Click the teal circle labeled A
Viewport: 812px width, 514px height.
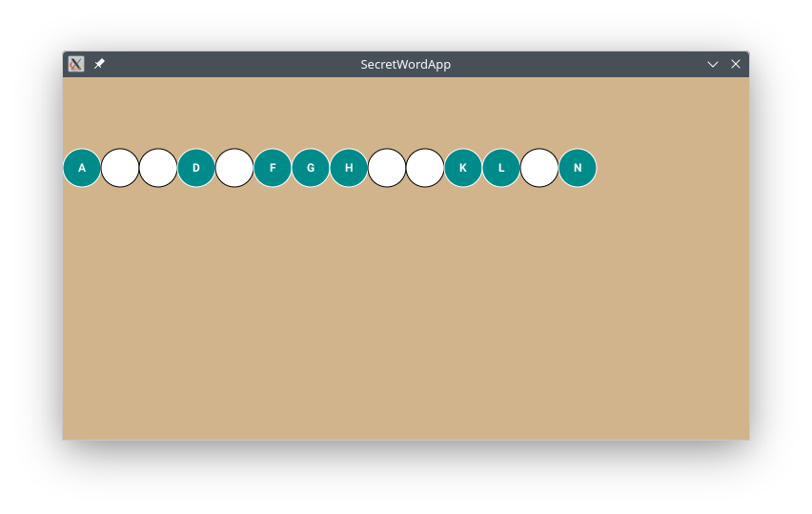[x=82, y=168]
